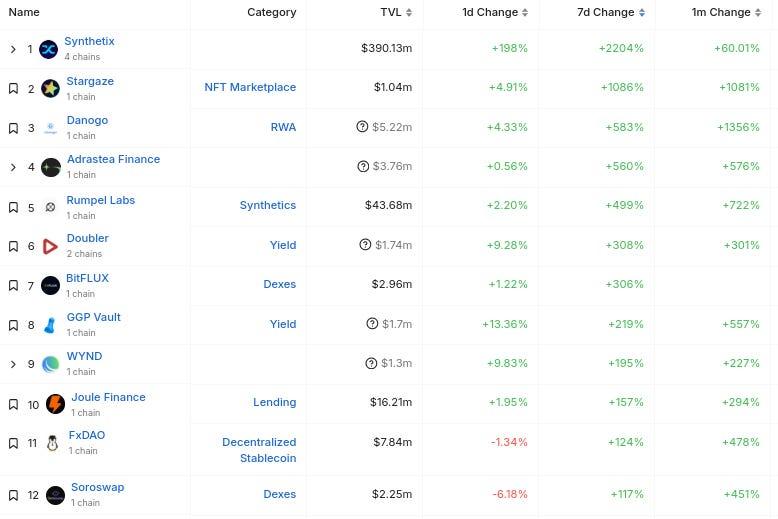Toggle bookmark for Rumpel Labs
The image size is (778, 519).
pyautogui.click(x=13, y=207)
